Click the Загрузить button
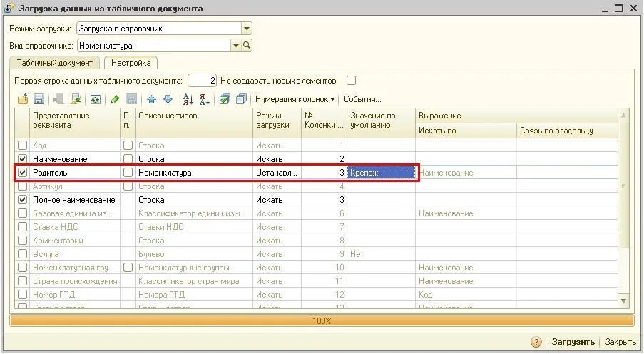This screenshot has height=354, width=644. (x=573, y=342)
